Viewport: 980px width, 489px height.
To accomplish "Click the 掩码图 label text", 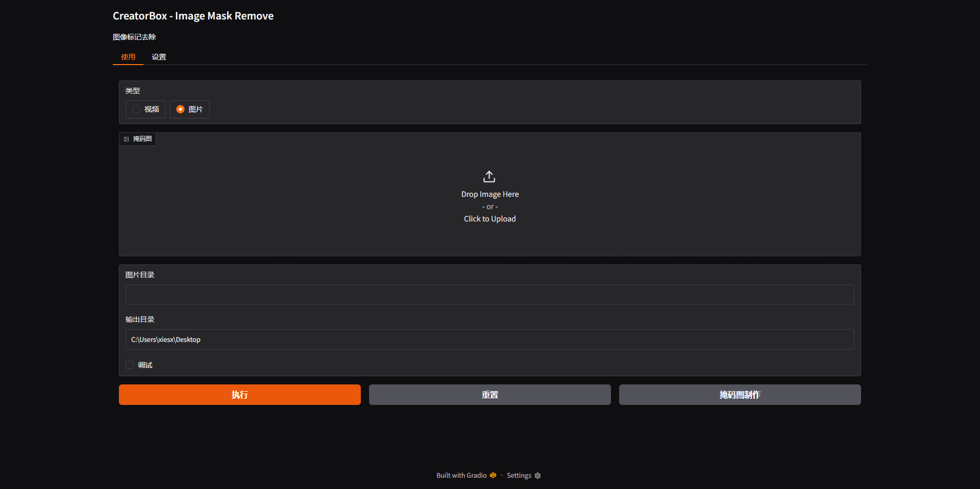I will 142,139.
